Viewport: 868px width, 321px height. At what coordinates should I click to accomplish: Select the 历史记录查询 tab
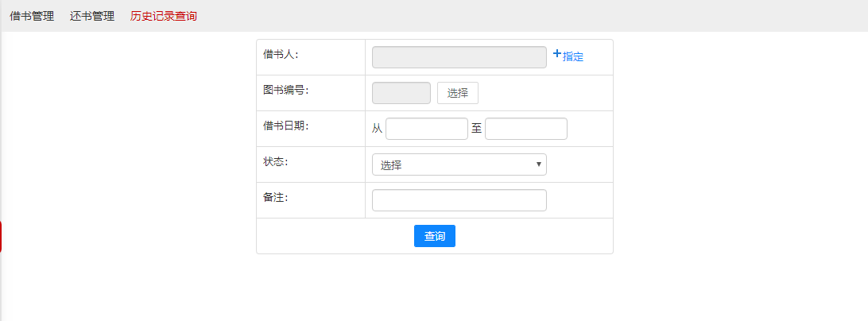point(164,16)
